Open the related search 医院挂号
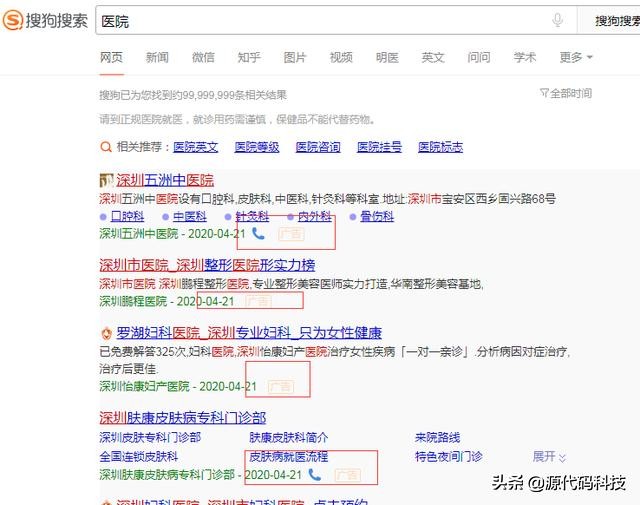 tap(379, 147)
